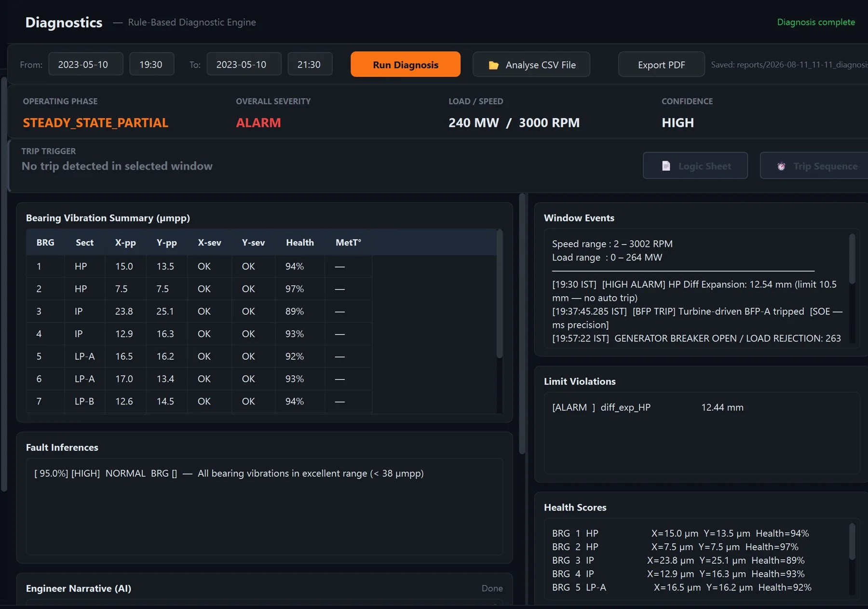
Task: Click the Health column header
Action: [x=299, y=243]
